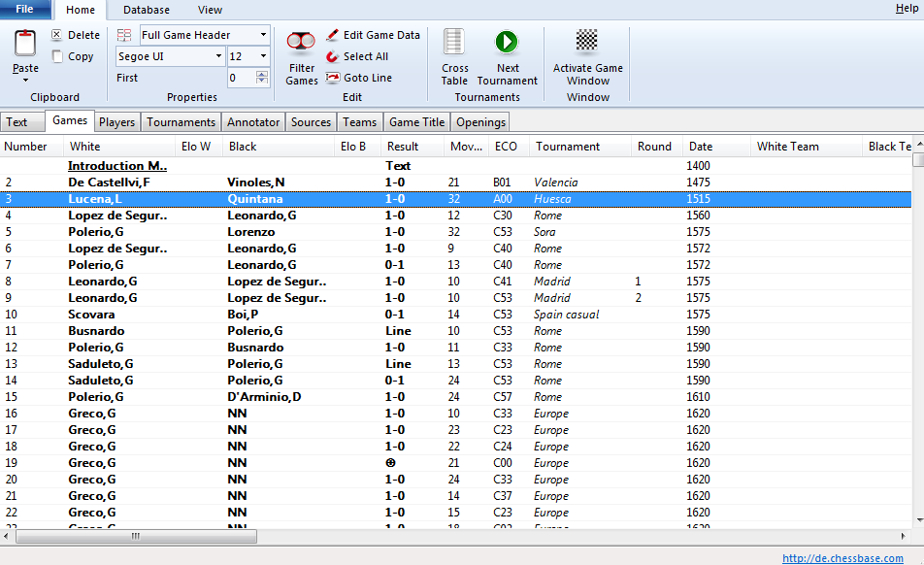Image resolution: width=924 pixels, height=565 pixels.
Task: Click Select All in Edit group
Action: click(333, 56)
